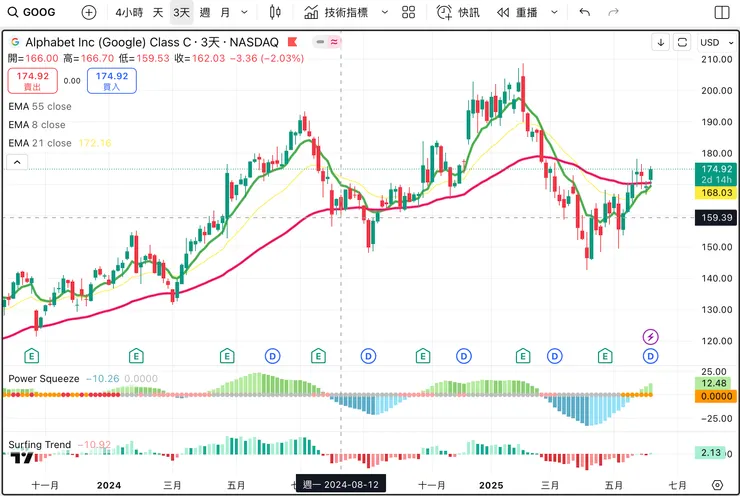Screen dimensions: 740x496
Task: Create a 快訊 alert
Action: coord(457,12)
